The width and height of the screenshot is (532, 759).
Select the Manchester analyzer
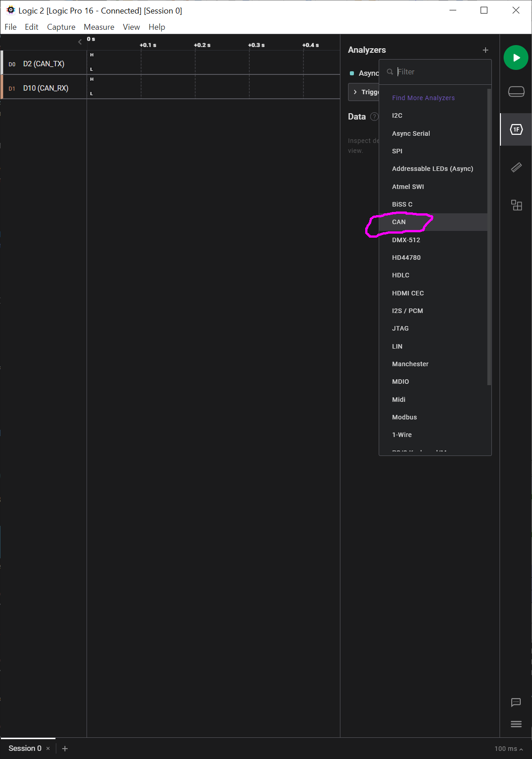433,364
